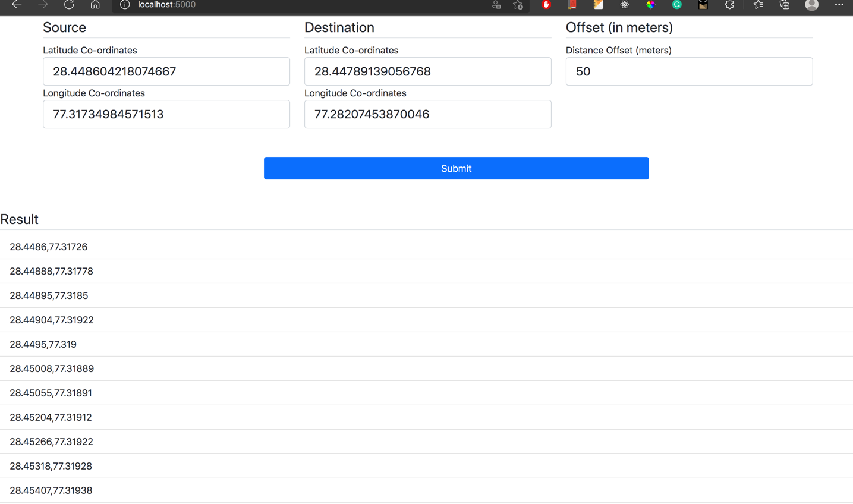Click the Distance Offset input showing 50
Screen dimensions: 853x504
[x=688, y=71]
